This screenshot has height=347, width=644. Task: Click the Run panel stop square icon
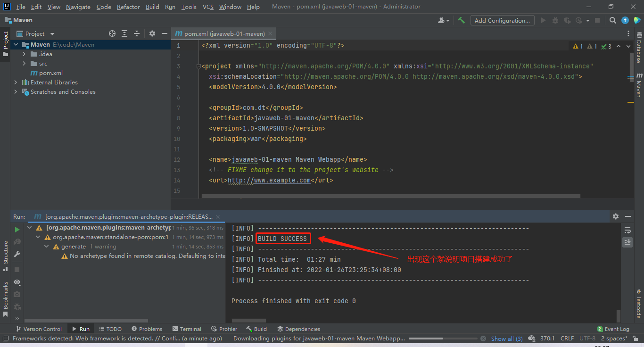tap(17, 270)
